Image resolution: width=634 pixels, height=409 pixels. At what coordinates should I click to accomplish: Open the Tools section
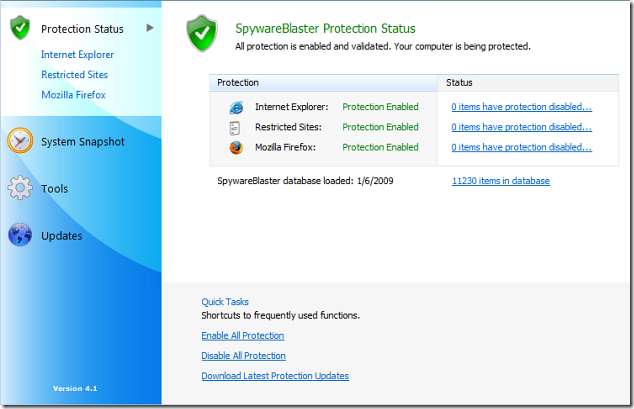pyautogui.click(x=55, y=189)
